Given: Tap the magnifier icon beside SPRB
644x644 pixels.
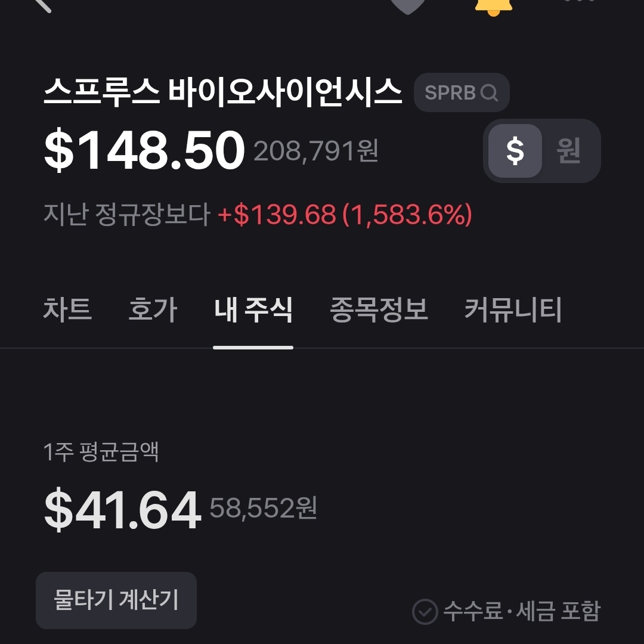Looking at the screenshot, I should tap(489, 93).
